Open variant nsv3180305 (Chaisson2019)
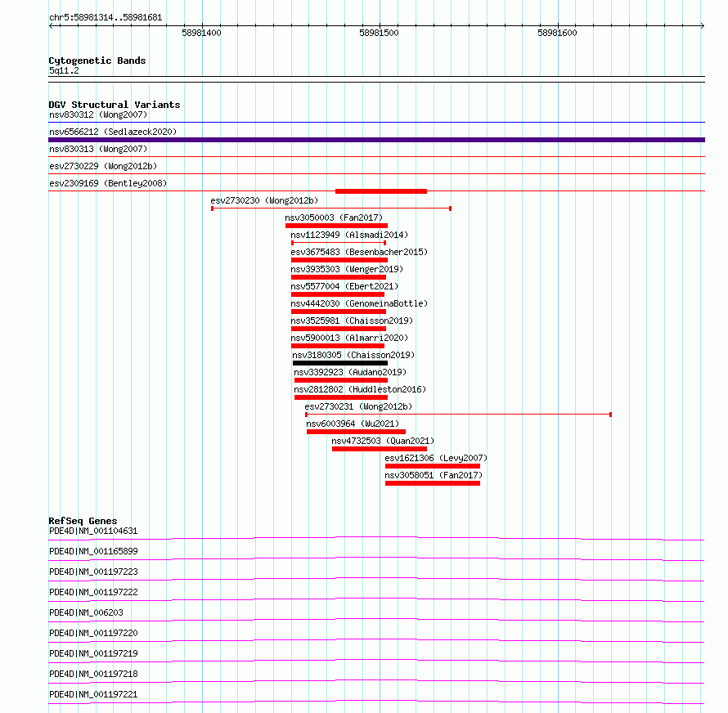 pyautogui.click(x=353, y=355)
